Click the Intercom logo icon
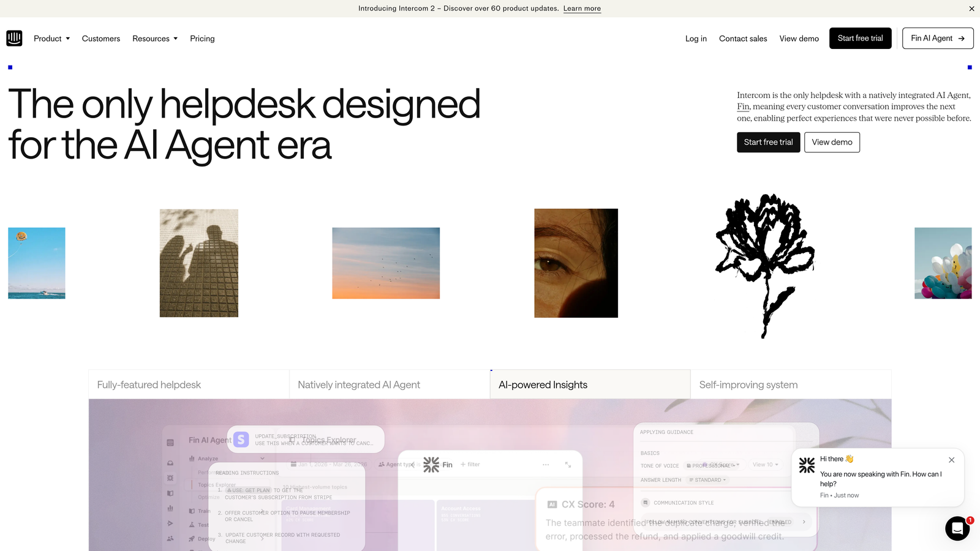 click(14, 38)
